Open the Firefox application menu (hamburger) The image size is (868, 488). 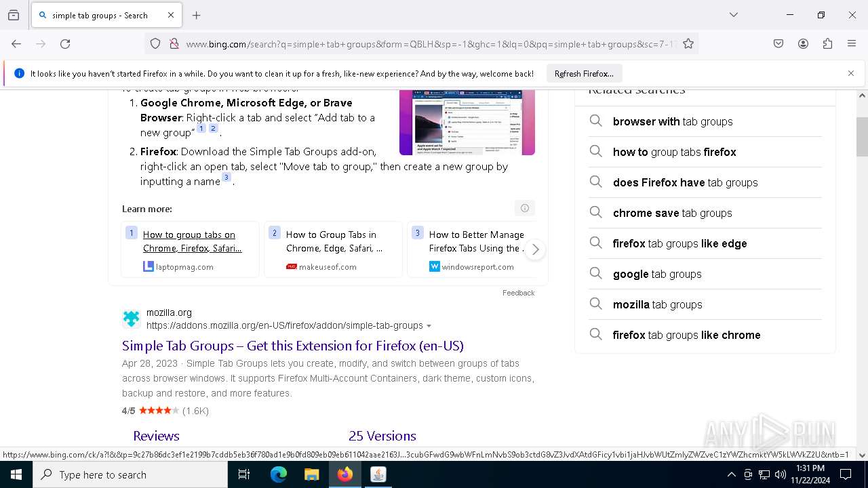coord(852,44)
